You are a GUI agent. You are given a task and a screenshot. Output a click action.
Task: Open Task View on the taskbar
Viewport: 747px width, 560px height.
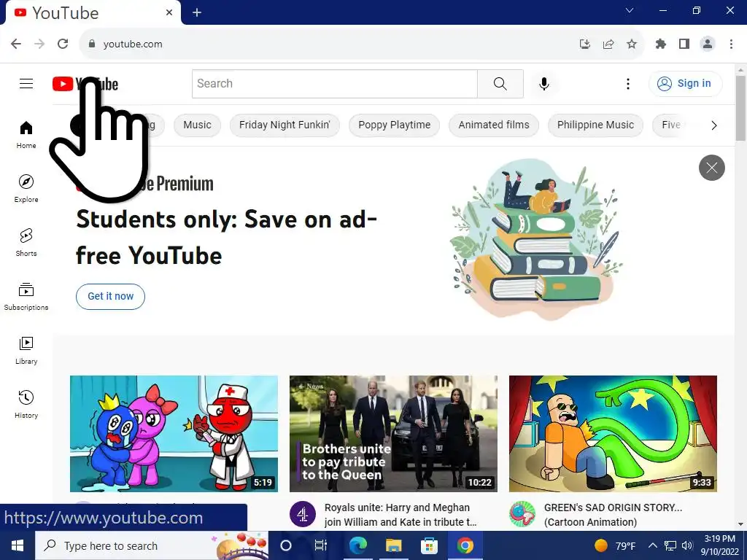click(x=321, y=545)
